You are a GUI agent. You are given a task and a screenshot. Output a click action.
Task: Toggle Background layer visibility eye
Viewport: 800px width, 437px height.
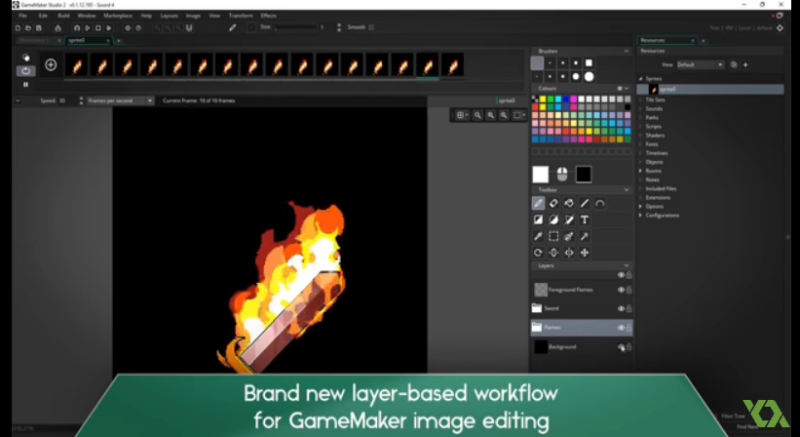(x=621, y=347)
